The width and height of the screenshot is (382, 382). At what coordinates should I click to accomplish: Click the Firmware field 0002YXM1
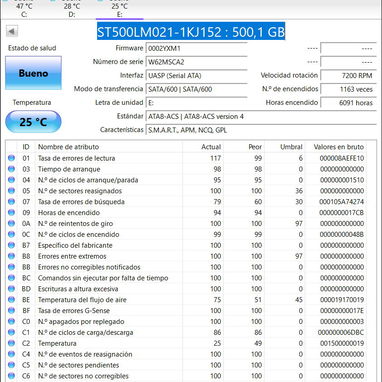(x=197, y=48)
